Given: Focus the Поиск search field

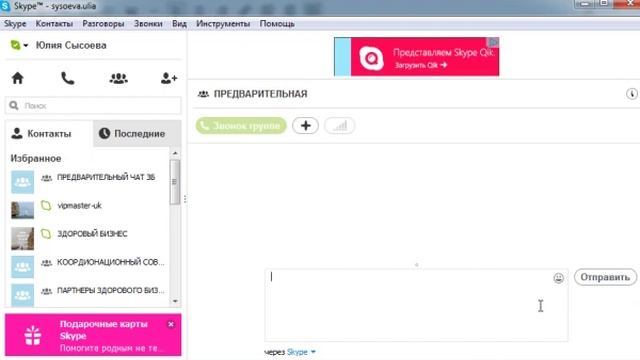Looking at the screenshot, I should click(93, 106).
